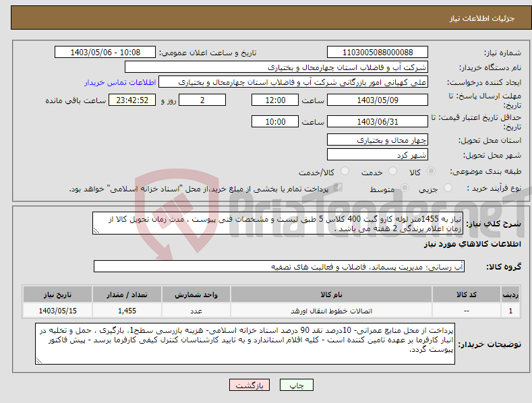Viewport: 532px width, 403px height.
Task: Click the توضیحات خریدار textarea
Action: point(245,344)
